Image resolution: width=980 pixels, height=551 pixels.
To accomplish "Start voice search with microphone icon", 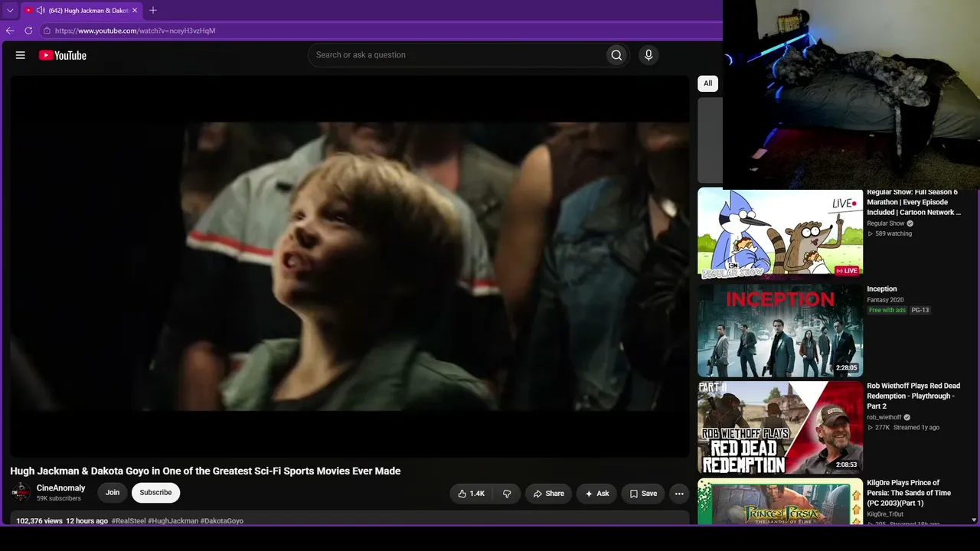I will pos(648,55).
